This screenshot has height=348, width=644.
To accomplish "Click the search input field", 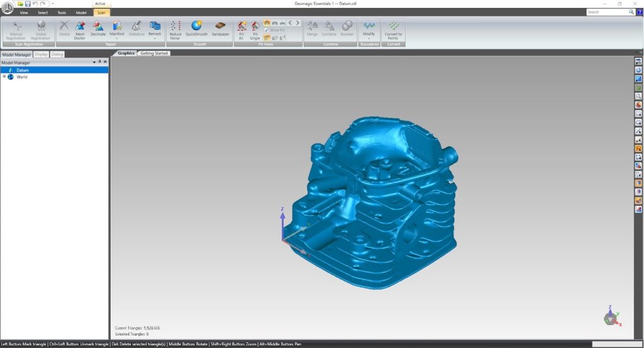I will pos(606,12).
